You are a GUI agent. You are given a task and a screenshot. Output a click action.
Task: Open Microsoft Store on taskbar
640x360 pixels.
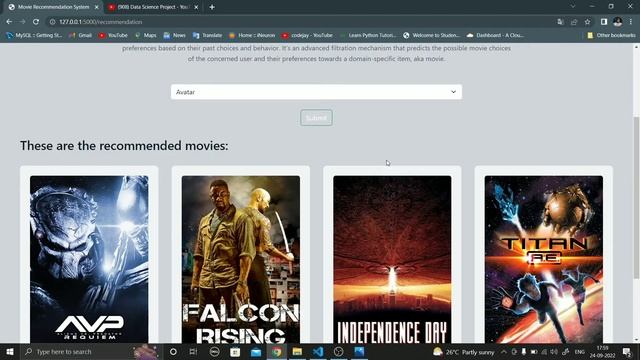coord(235,351)
